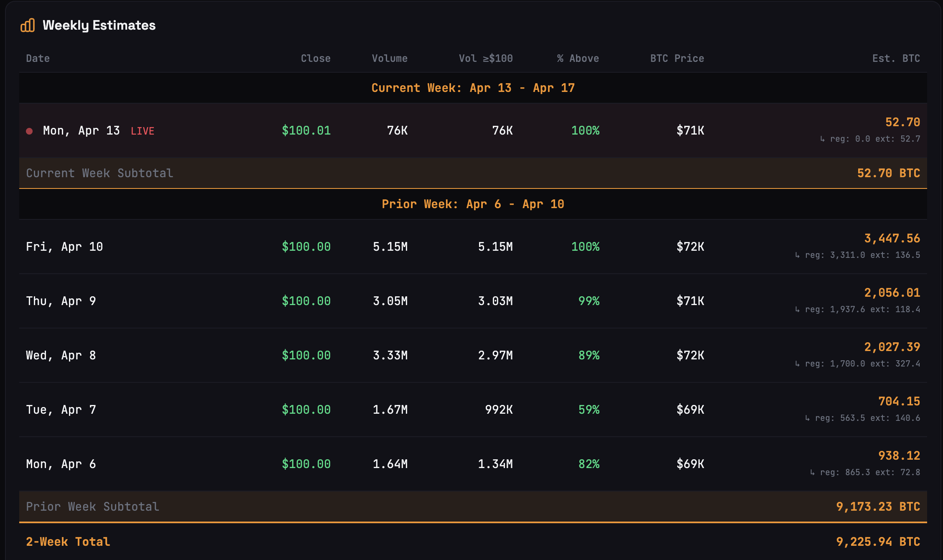Click the 9,225.94 BTC two-week total

(878, 542)
